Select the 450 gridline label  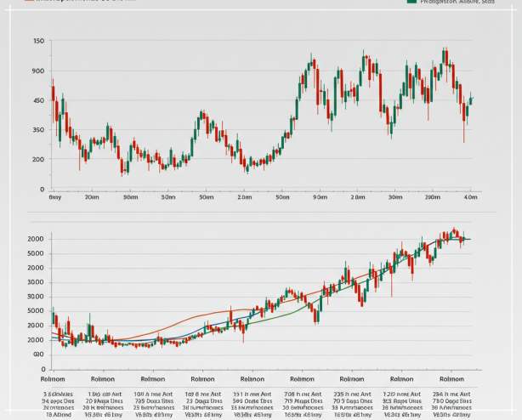(38, 100)
